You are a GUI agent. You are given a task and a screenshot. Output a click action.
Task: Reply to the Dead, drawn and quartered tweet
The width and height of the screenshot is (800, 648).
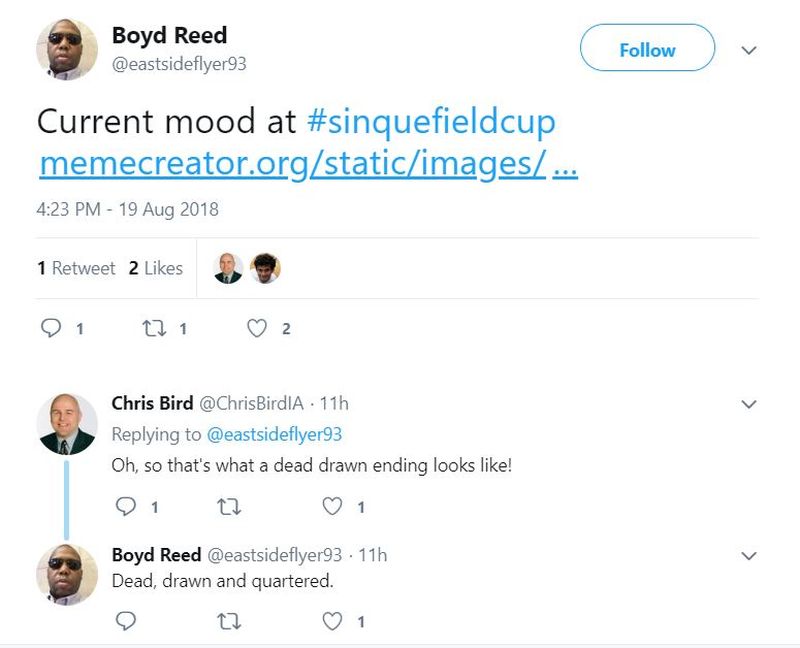(126, 621)
